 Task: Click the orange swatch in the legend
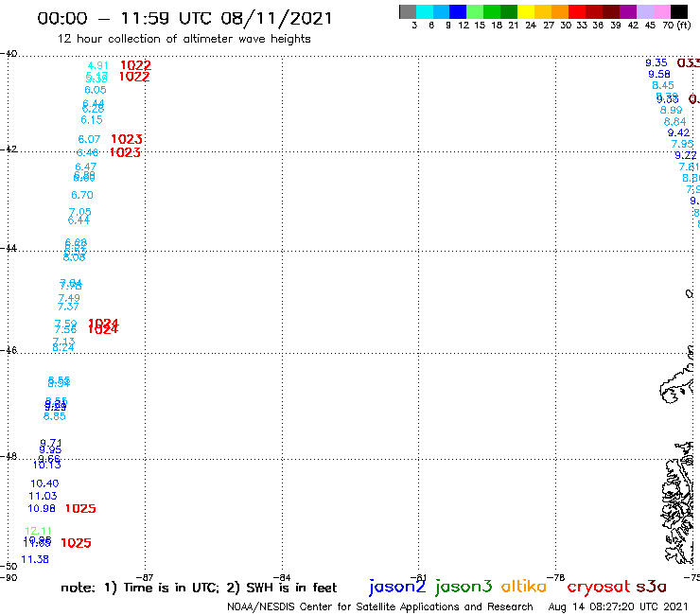click(560, 11)
